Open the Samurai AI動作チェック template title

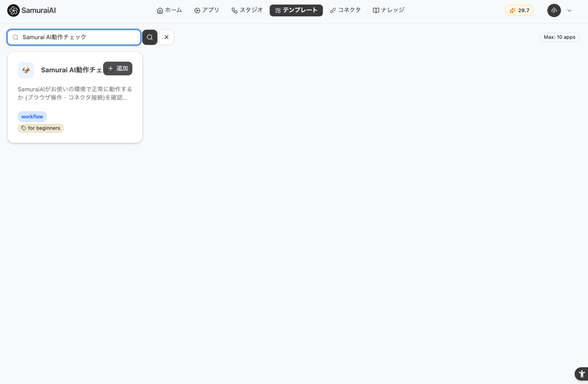click(x=71, y=70)
